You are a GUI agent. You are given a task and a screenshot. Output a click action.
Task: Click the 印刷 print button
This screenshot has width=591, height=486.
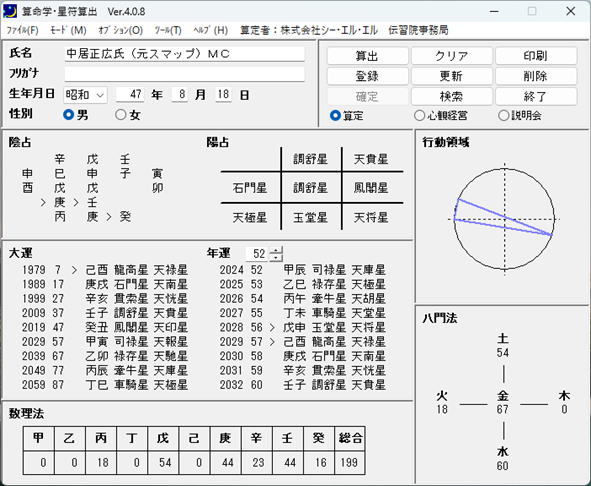[536, 56]
